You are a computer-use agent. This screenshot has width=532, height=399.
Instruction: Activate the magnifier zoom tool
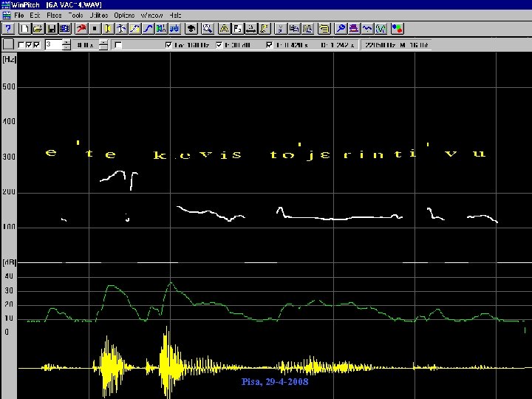208,29
